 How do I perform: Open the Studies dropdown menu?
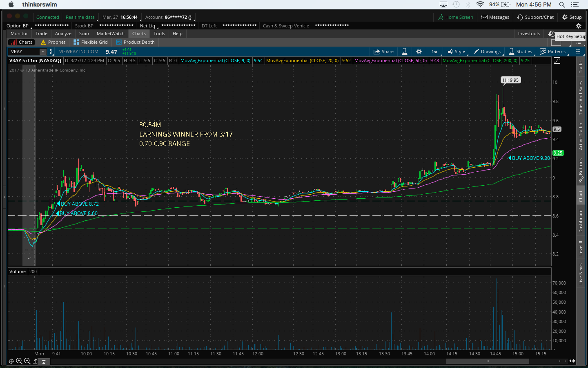520,52
